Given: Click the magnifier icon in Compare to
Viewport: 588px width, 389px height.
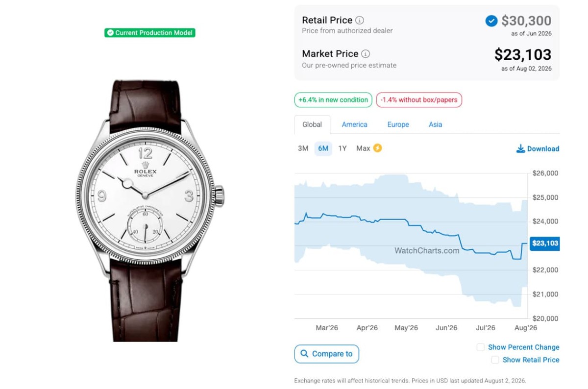Looking at the screenshot, I should click(305, 354).
